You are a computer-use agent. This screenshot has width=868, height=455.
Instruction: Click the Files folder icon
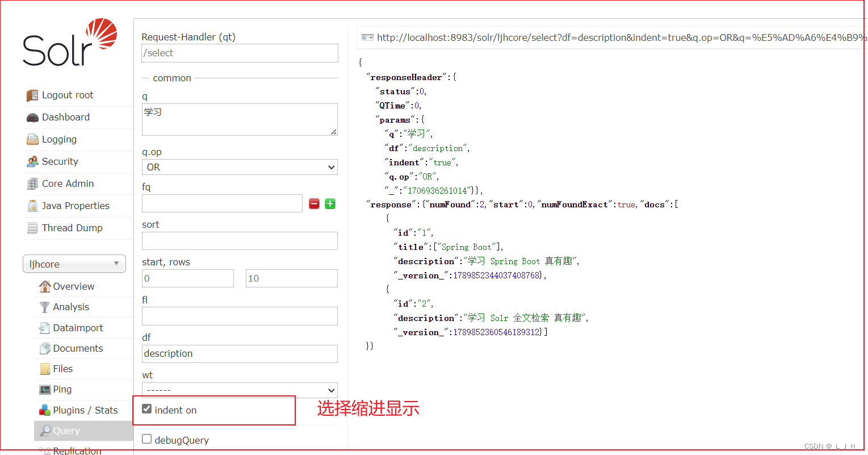click(45, 369)
